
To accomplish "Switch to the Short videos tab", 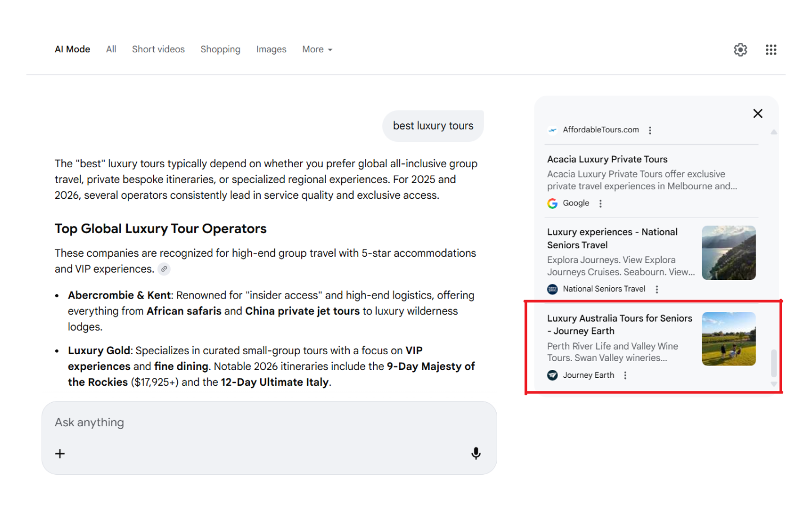I will (x=158, y=50).
